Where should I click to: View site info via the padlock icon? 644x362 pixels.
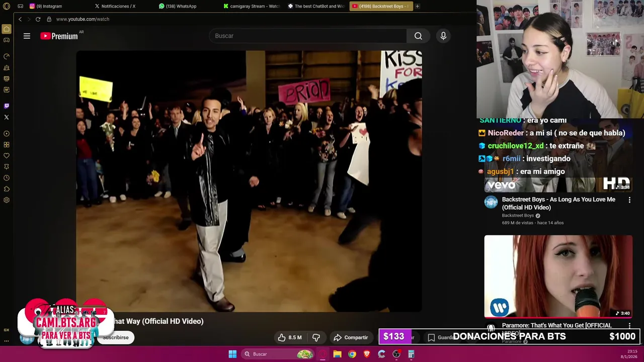point(49,19)
